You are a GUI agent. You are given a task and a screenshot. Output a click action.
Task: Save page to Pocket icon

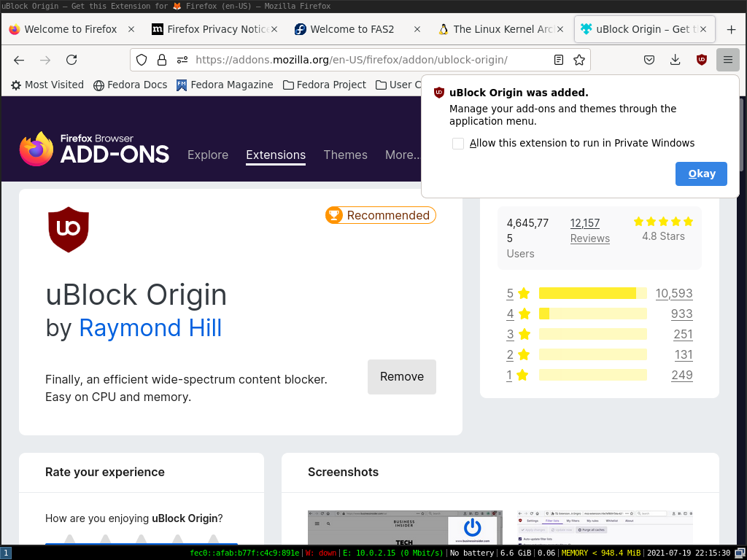(x=649, y=60)
